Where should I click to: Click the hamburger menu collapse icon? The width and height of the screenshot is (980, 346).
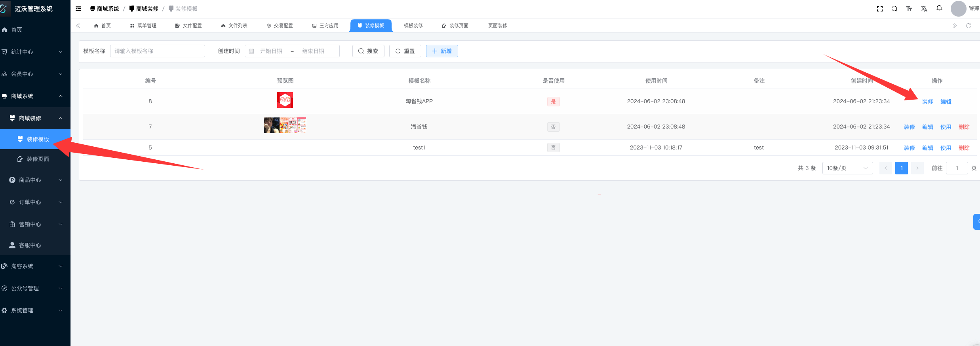pyautogui.click(x=78, y=9)
